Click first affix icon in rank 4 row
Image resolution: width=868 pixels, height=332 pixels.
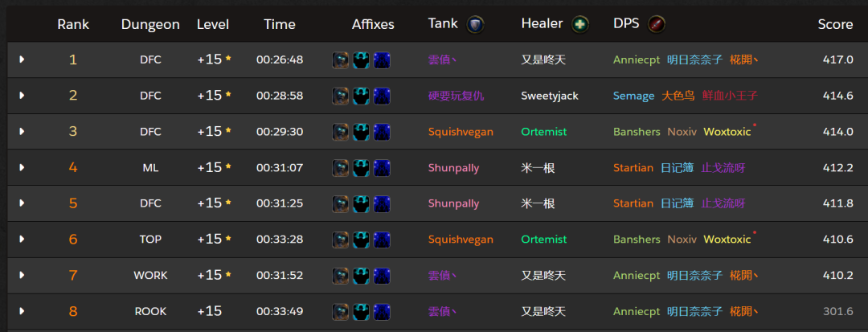coord(341,167)
